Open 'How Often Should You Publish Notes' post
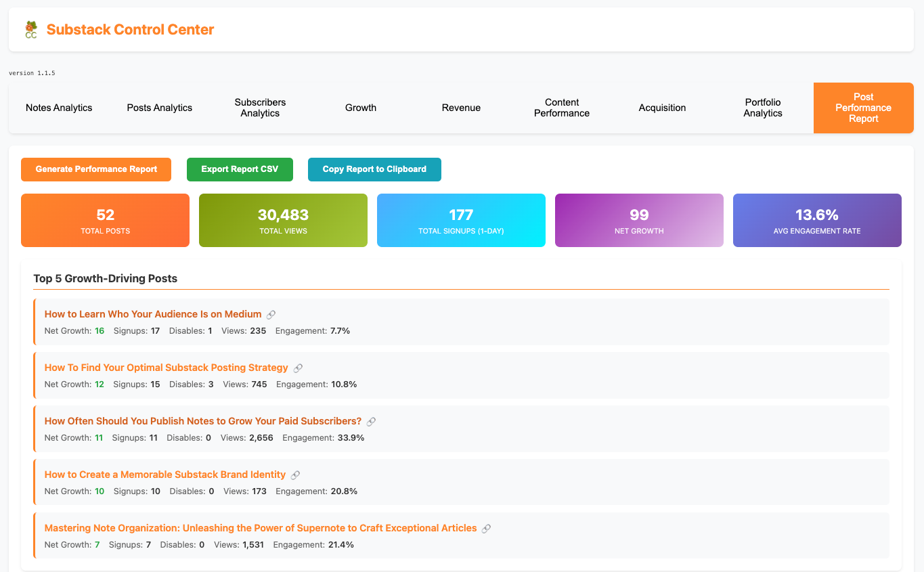 tap(203, 421)
